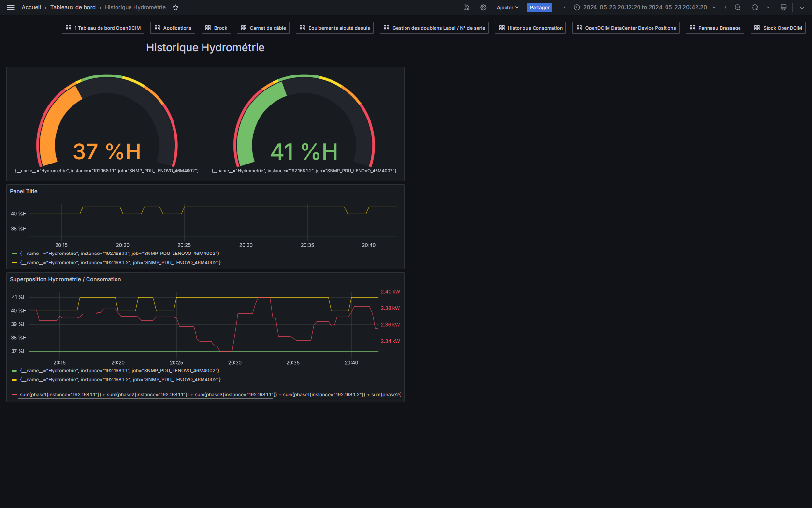The height and width of the screenshot is (508, 812).
Task: Refresh the dashboard
Action: pos(755,7)
